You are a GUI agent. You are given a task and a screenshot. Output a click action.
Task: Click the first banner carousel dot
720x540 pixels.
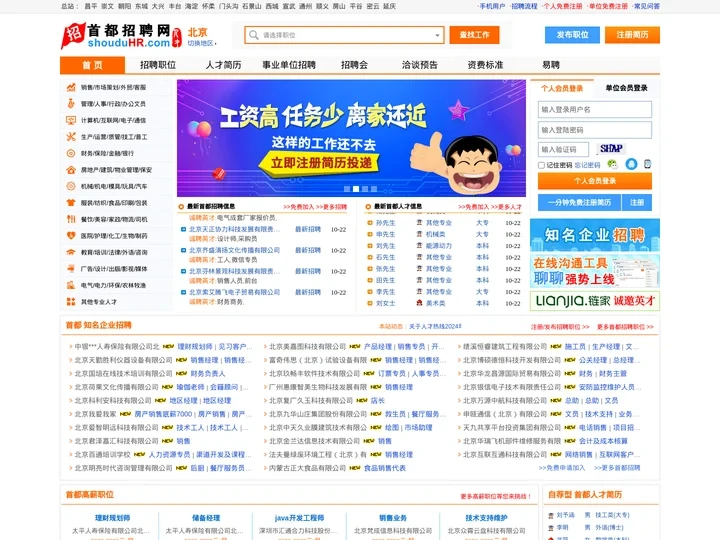pos(347,189)
